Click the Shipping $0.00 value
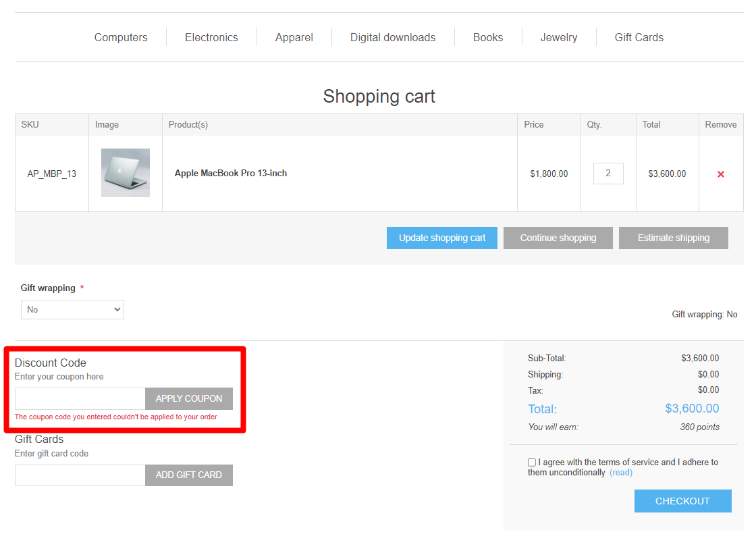 pyautogui.click(x=708, y=375)
